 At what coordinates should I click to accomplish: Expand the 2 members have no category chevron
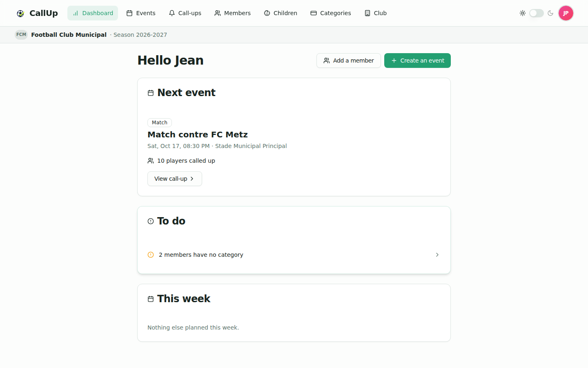[437, 255]
